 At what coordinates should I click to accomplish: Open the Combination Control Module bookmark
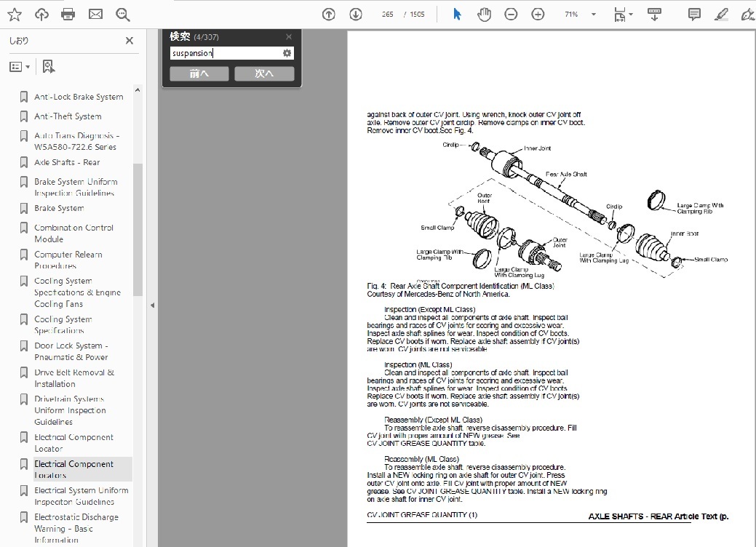[x=73, y=233]
